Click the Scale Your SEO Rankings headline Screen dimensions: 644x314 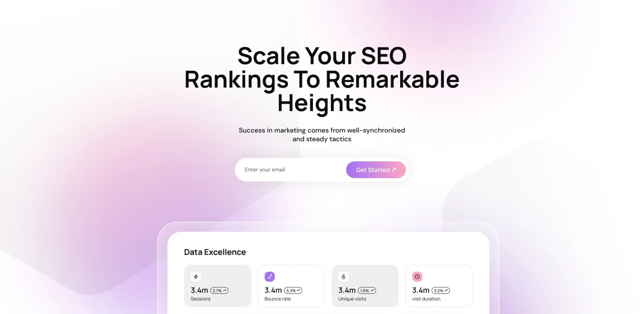(x=322, y=79)
